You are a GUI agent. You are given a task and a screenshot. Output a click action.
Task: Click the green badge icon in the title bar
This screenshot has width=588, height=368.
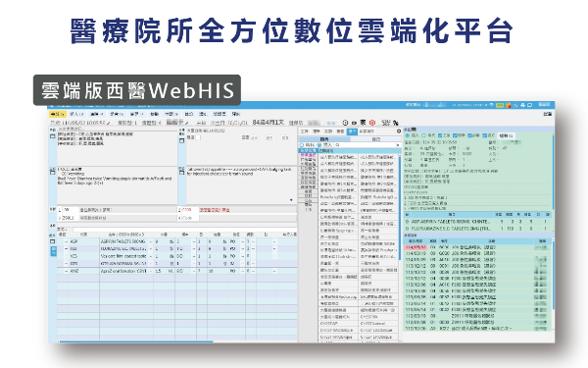pyautogui.click(x=500, y=105)
